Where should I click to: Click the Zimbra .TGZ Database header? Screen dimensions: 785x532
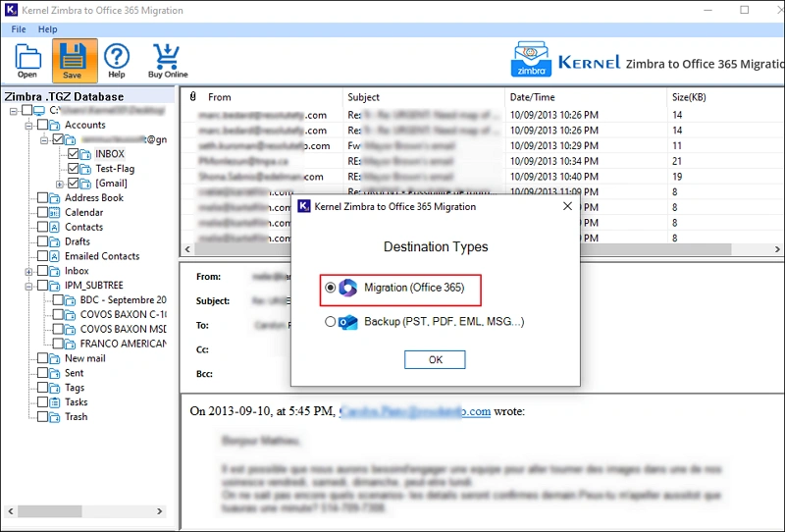64,96
